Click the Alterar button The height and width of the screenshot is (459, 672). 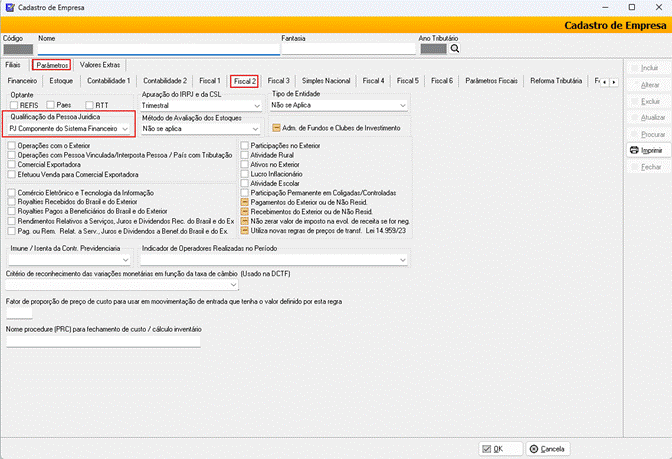(648, 85)
